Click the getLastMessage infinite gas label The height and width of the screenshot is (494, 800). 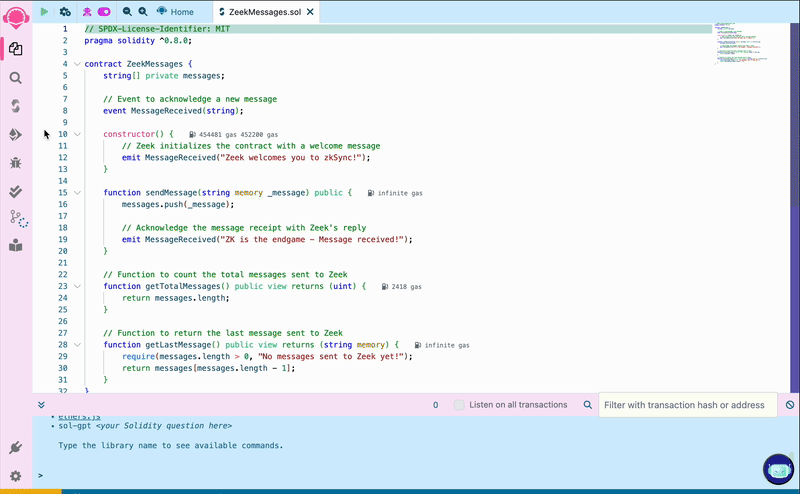[447, 345]
